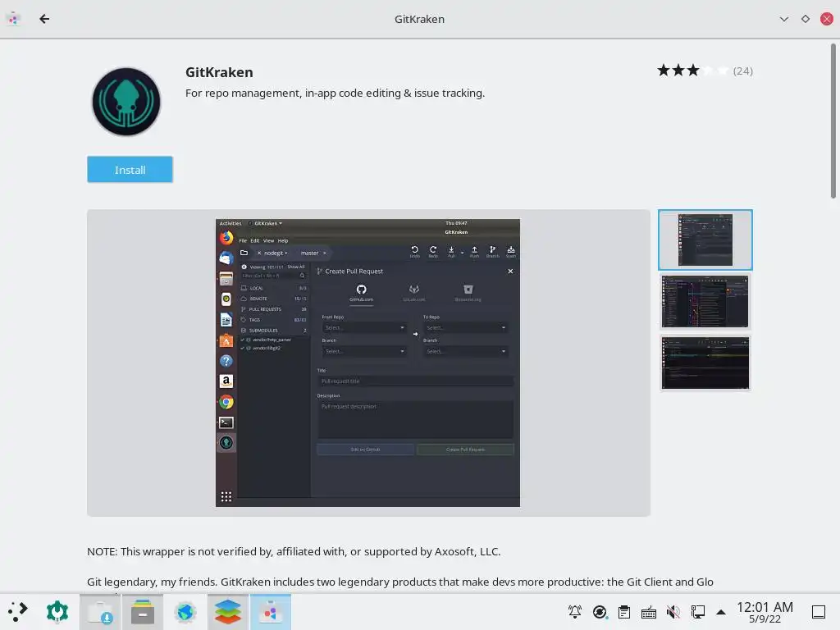Screen dimensions: 840x630
Task: Click the show desktop button
Action: (819, 612)
